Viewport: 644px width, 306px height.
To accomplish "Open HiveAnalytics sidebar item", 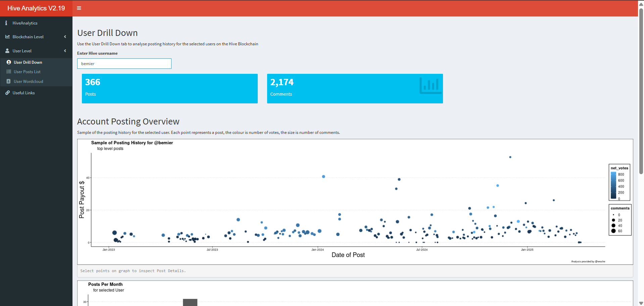I will click(36, 23).
